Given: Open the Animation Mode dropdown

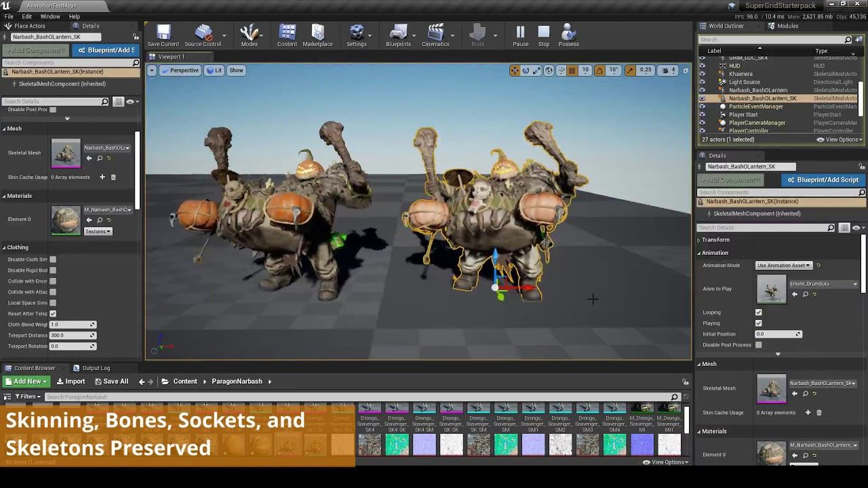Looking at the screenshot, I should 783,265.
